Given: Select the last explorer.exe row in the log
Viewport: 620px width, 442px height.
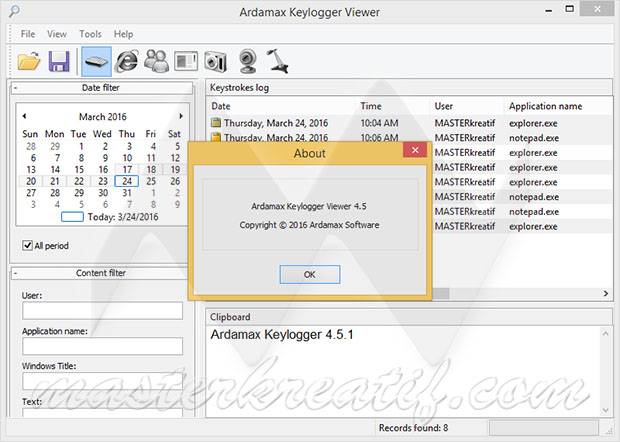Looking at the screenshot, I should point(522,227).
